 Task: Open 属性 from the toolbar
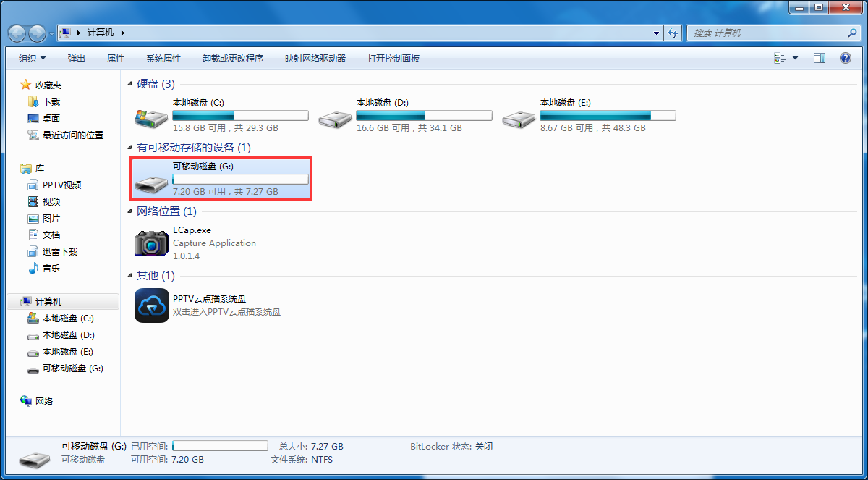click(116, 59)
